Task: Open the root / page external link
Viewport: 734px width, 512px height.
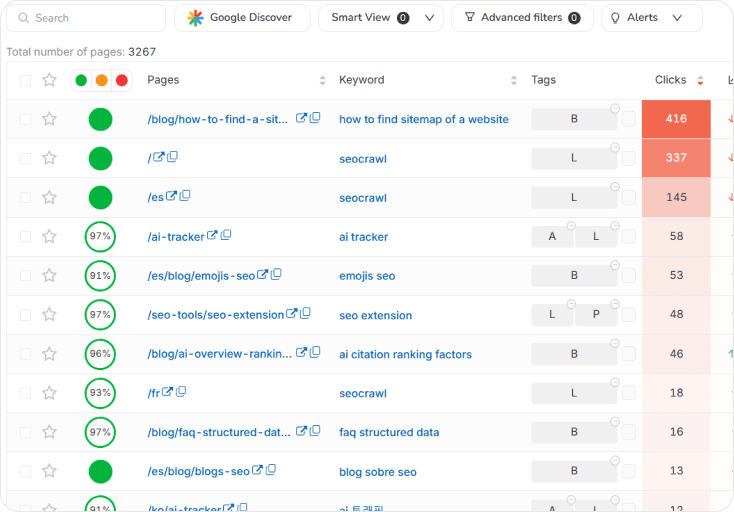Action: point(159,157)
